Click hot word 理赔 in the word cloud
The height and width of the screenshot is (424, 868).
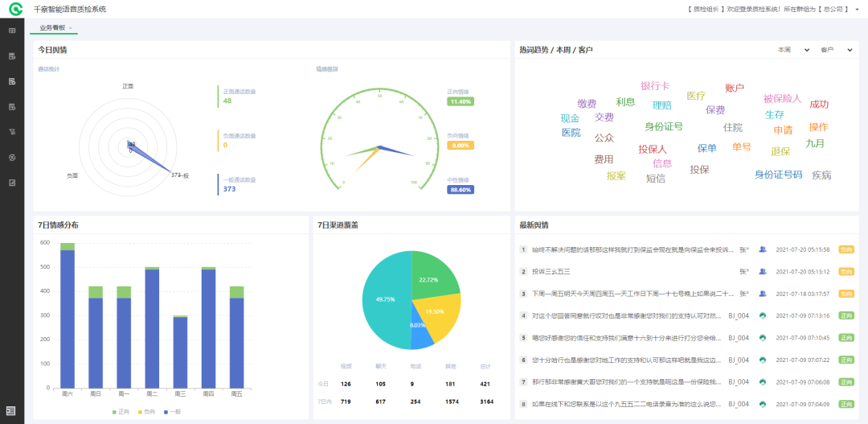pos(661,105)
